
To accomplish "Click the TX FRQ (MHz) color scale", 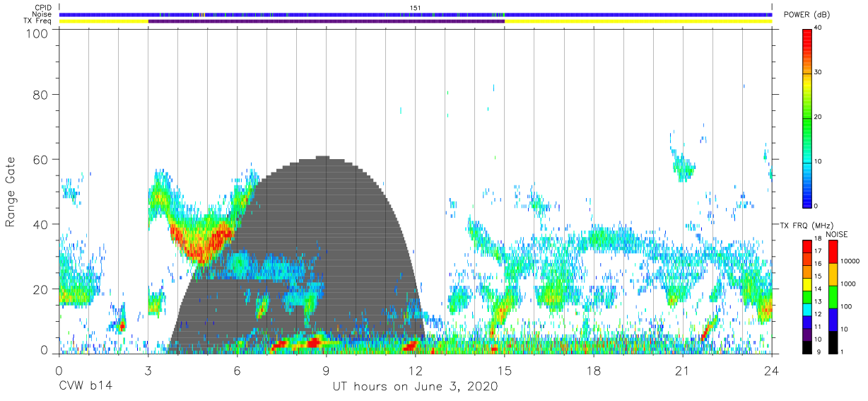I will (x=807, y=296).
